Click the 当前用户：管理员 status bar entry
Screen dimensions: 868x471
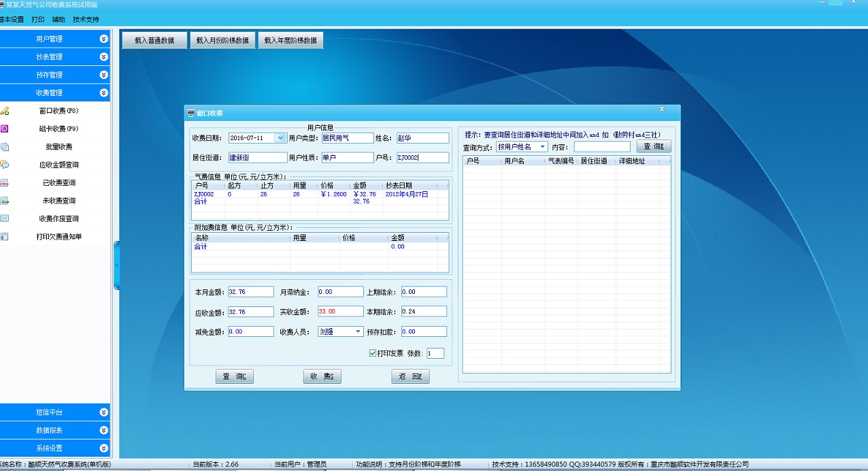tap(299, 464)
